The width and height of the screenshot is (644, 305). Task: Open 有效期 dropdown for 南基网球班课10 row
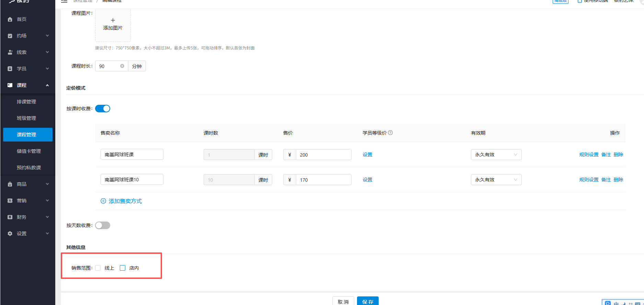pyautogui.click(x=496, y=180)
